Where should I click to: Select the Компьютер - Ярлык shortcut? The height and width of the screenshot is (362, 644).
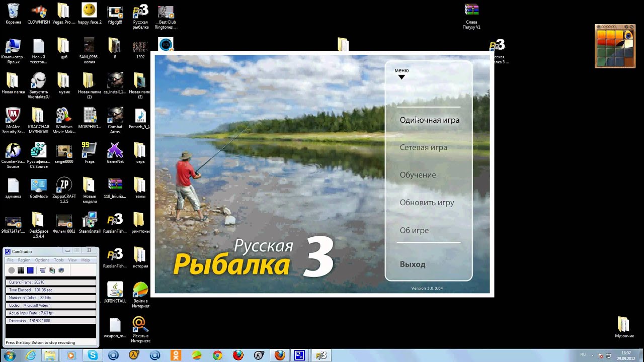click(13, 51)
